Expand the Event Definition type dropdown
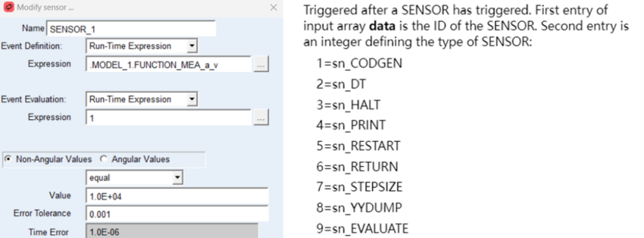Screen dimensions: 644x238 pyautogui.click(x=193, y=46)
